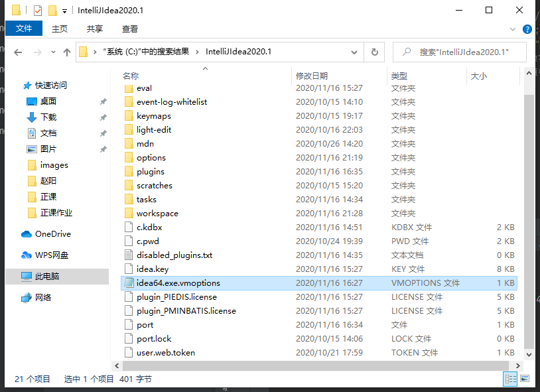Open the 赵阳 folder in sidebar
540x392 pixels.
(48, 181)
